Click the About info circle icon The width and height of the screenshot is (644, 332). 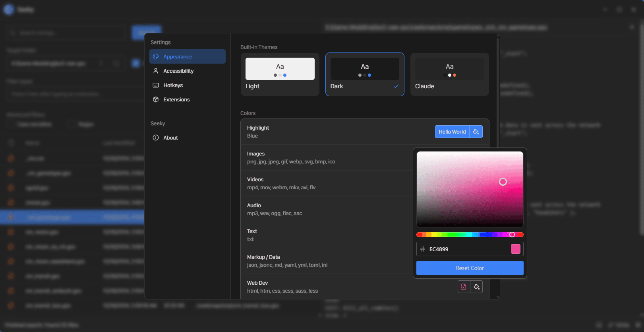click(x=156, y=138)
